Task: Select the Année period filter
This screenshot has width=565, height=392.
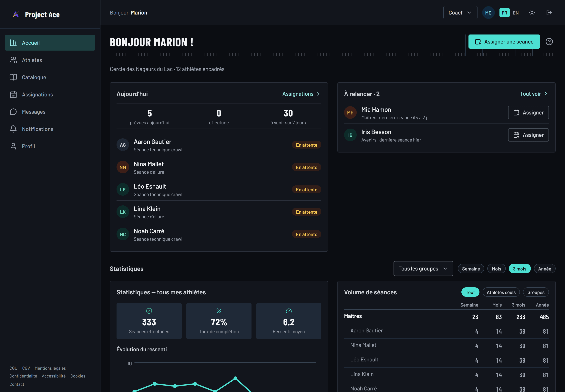Action: pos(544,269)
